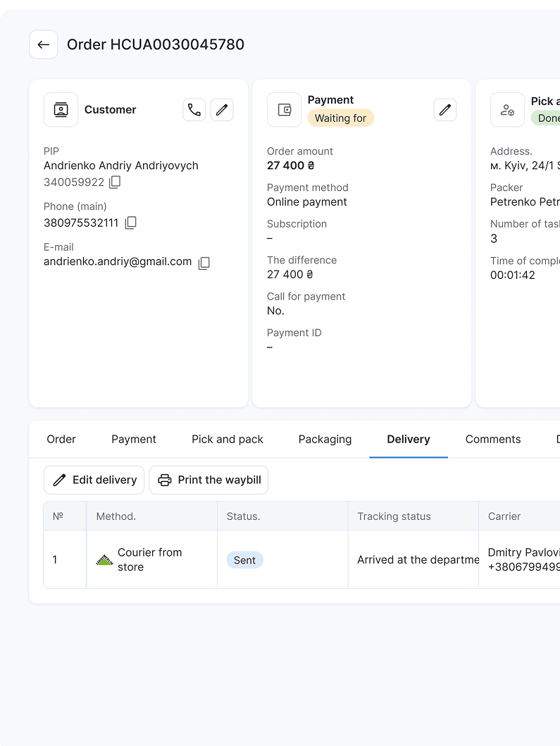Viewport: 560px width, 746px height.
Task: Click customer name Andrienko Andriy Andriyovych
Action: (121, 166)
